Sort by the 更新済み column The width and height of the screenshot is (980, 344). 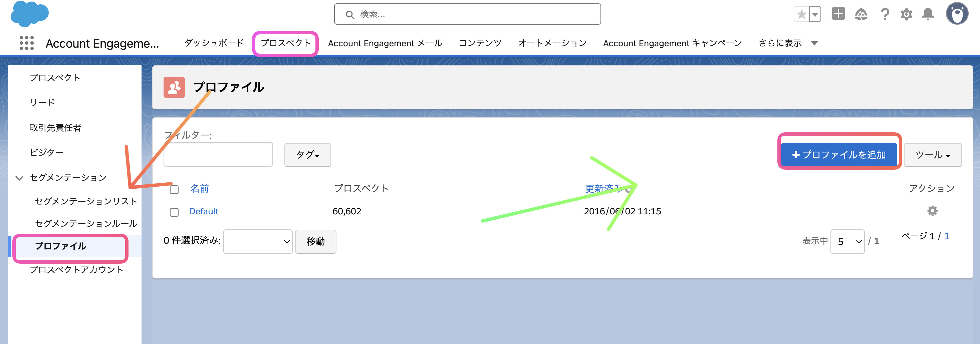pyautogui.click(x=604, y=189)
